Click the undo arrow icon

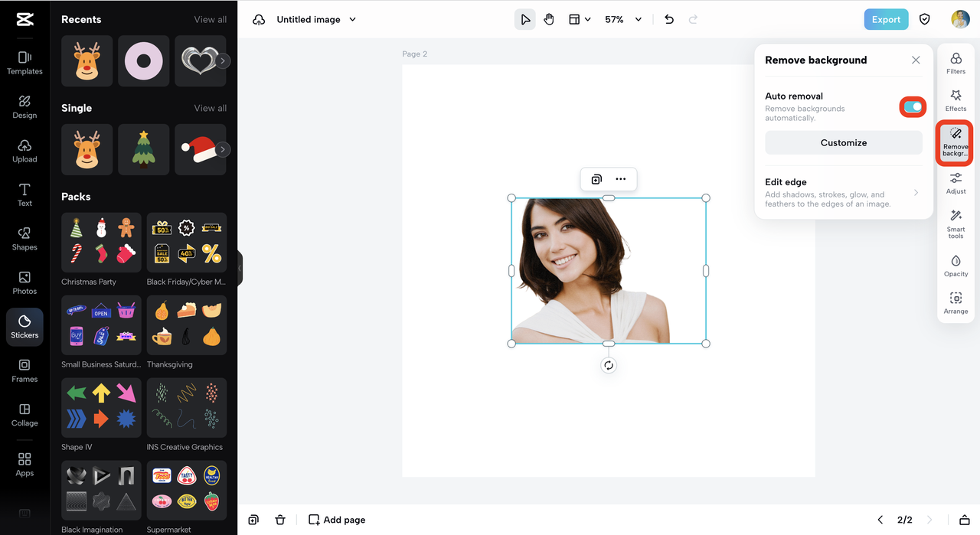coord(669,19)
